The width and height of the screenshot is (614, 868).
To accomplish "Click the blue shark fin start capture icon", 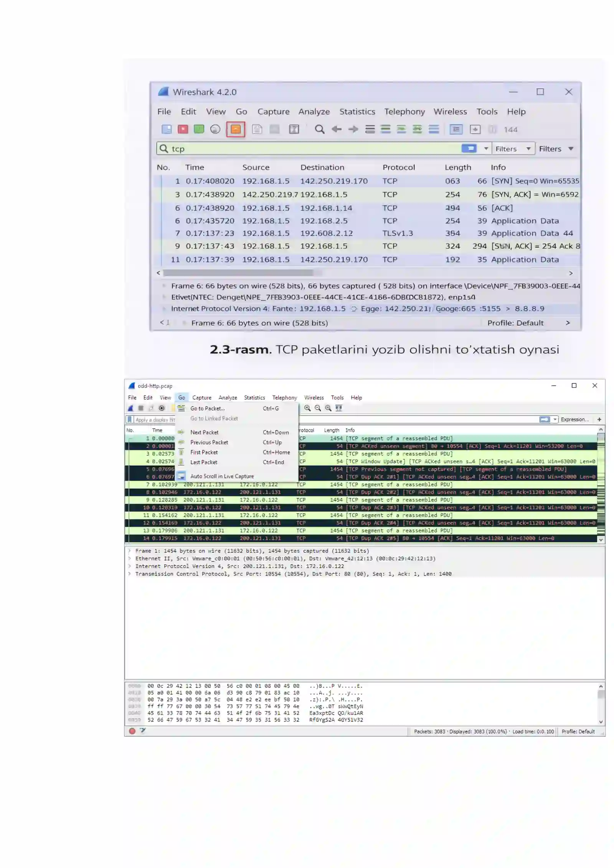I will pos(130,408).
